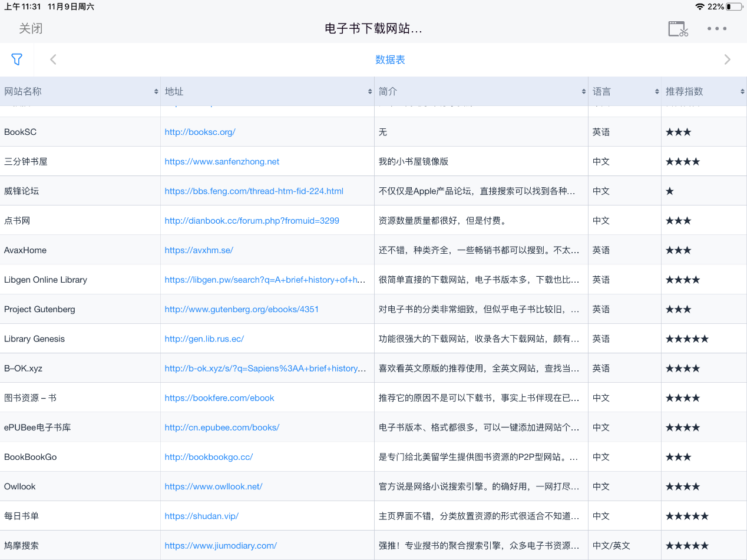Tap the screenshot scissors icon
747x560 pixels.
point(678,29)
